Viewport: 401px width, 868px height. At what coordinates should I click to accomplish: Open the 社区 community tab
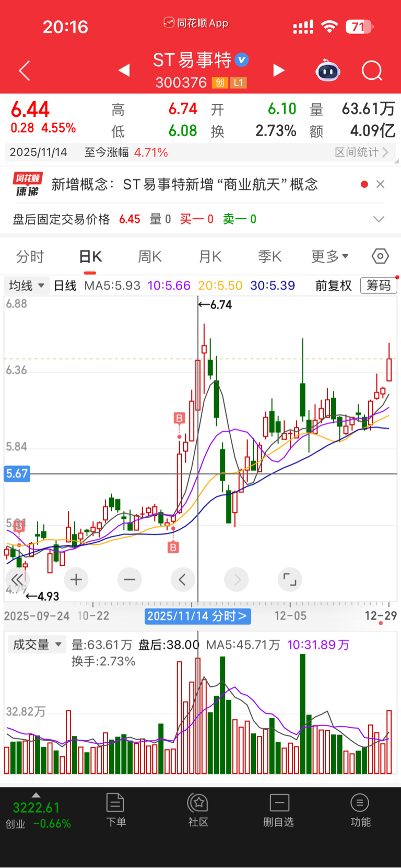click(198, 810)
